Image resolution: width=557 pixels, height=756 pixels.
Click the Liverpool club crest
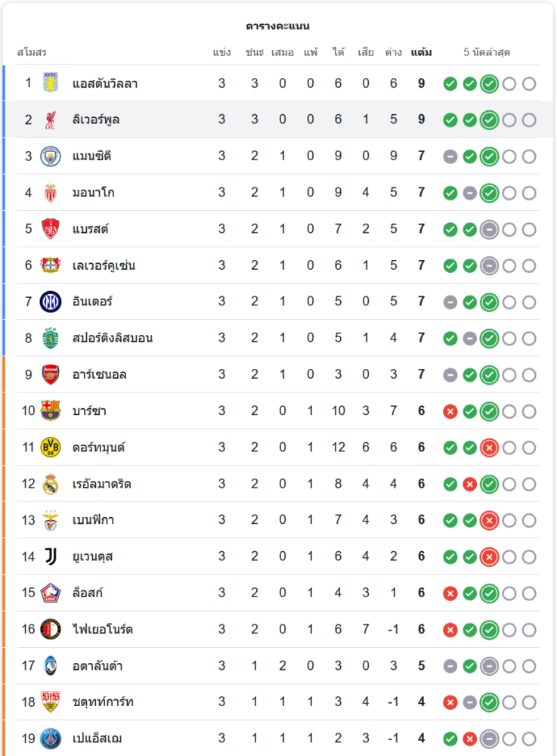(51, 119)
